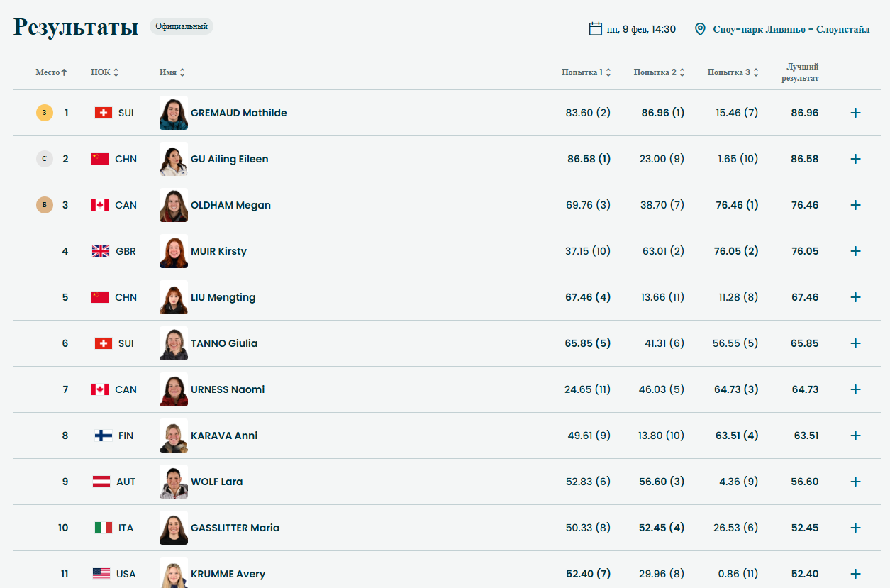The width and height of the screenshot is (890, 588).
Task: Click the location pin icon
Action: (x=700, y=29)
